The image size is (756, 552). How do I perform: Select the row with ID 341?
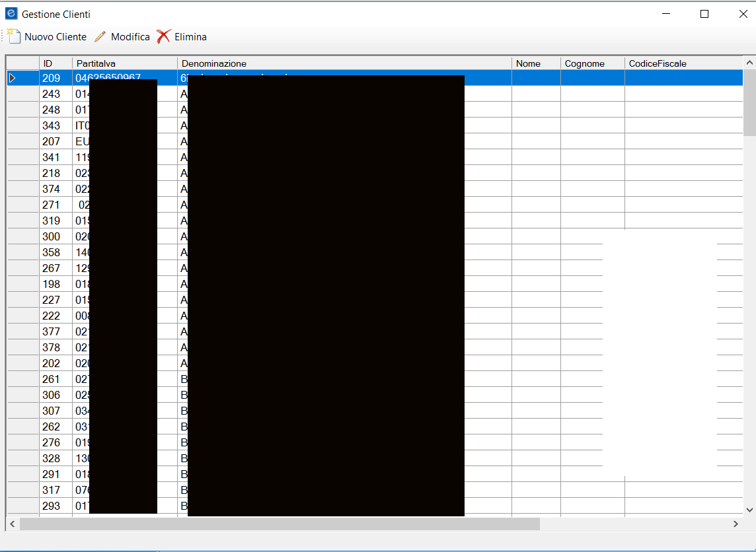tap(375, 158)
